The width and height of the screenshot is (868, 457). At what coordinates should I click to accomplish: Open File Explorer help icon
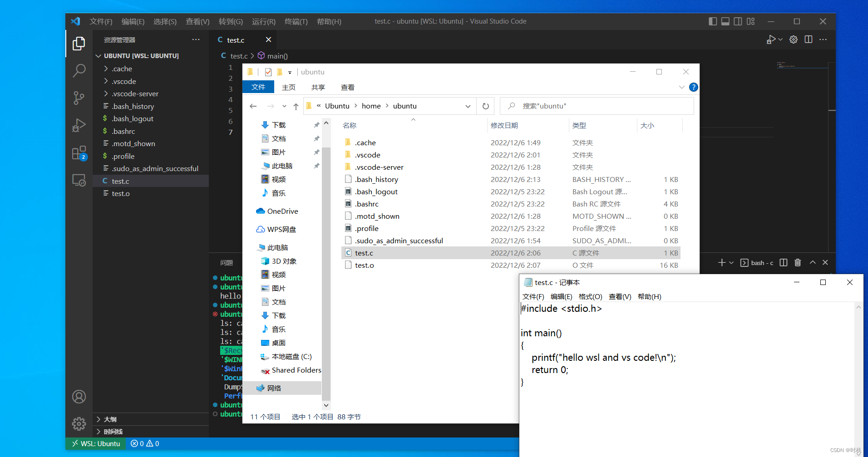(694, 87)
